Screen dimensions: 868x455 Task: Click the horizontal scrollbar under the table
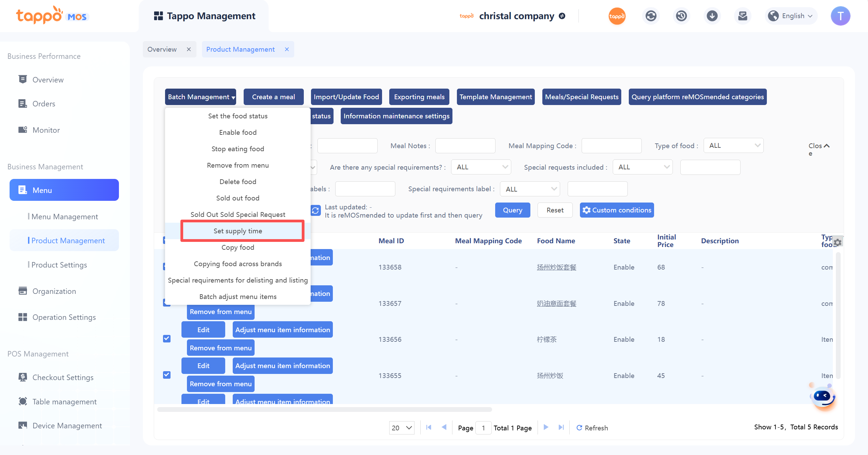coord(324,409)
